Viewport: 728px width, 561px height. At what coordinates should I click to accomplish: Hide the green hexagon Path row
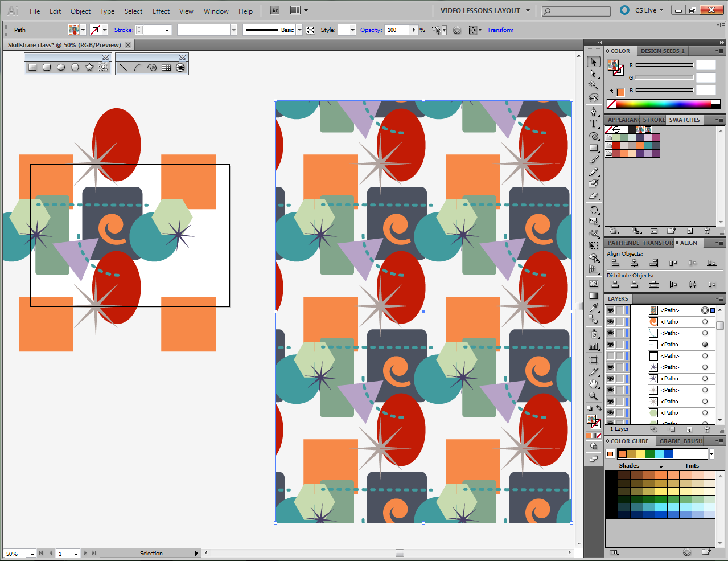(x=610, y=413)
